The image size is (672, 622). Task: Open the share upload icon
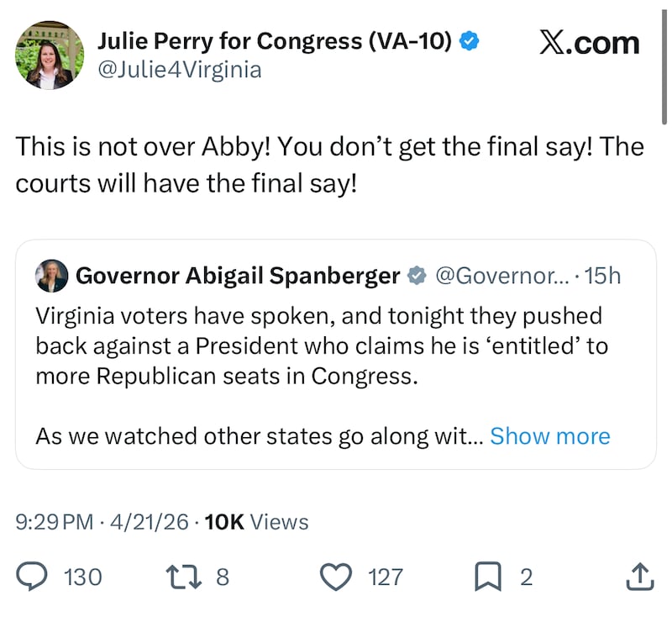point(639,577)
